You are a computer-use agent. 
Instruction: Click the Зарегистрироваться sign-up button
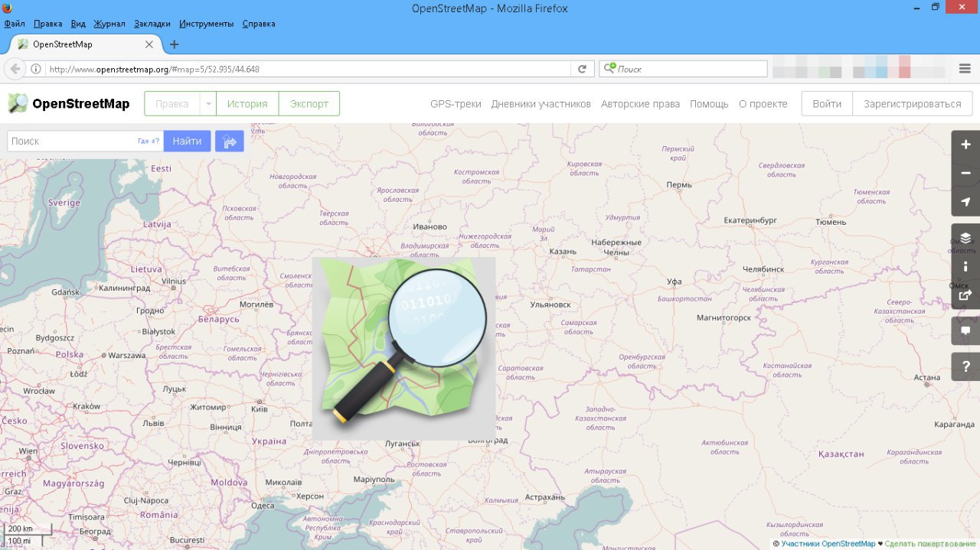click(x=913, y=103)
